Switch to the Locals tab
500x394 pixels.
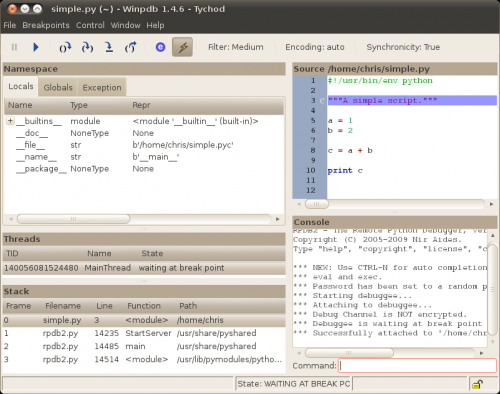[x=21, y=86]
